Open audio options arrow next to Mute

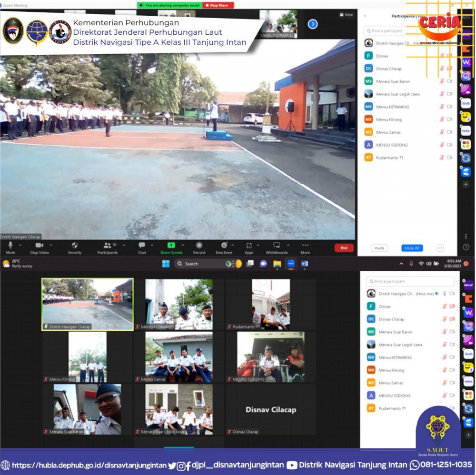(20, 245)
